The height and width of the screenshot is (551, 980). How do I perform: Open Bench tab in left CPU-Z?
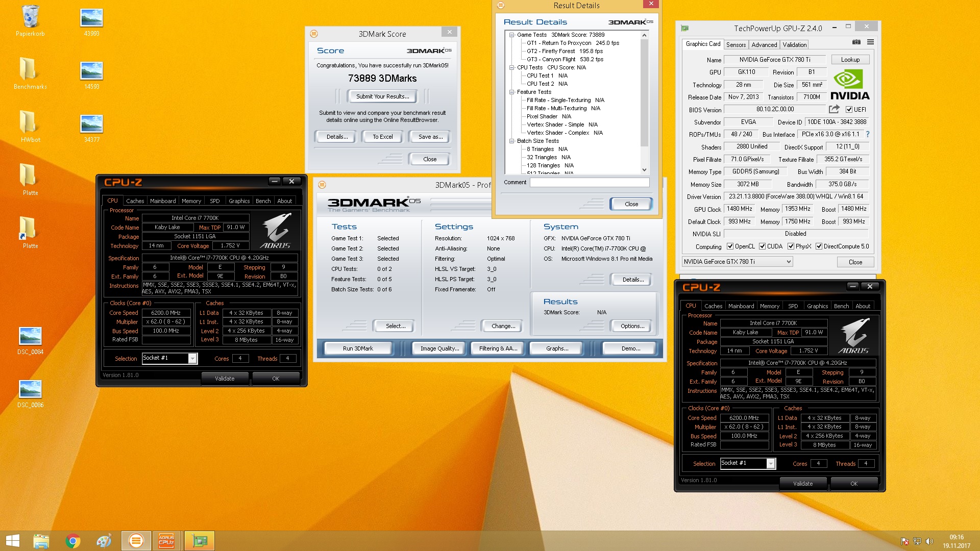(263, 201)
